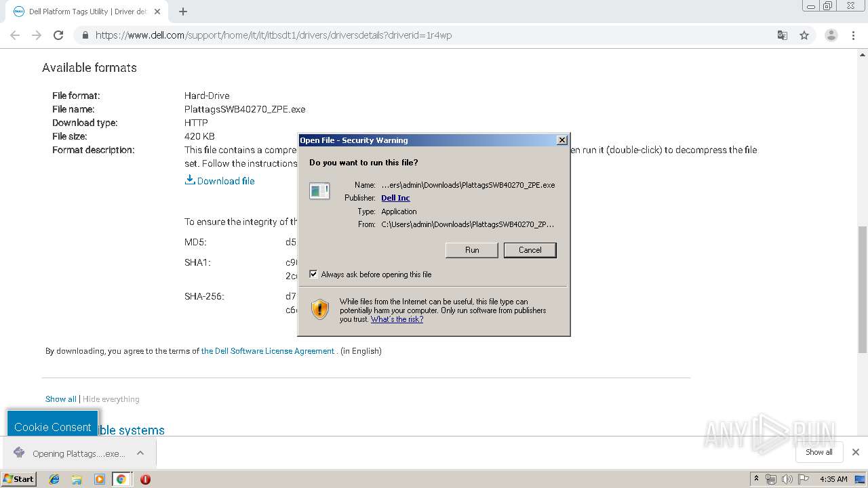Close the downloads bar
Image resolution: width=868 pixels, height=488 pixels.
pyautogui.click(x=856, y=452)
